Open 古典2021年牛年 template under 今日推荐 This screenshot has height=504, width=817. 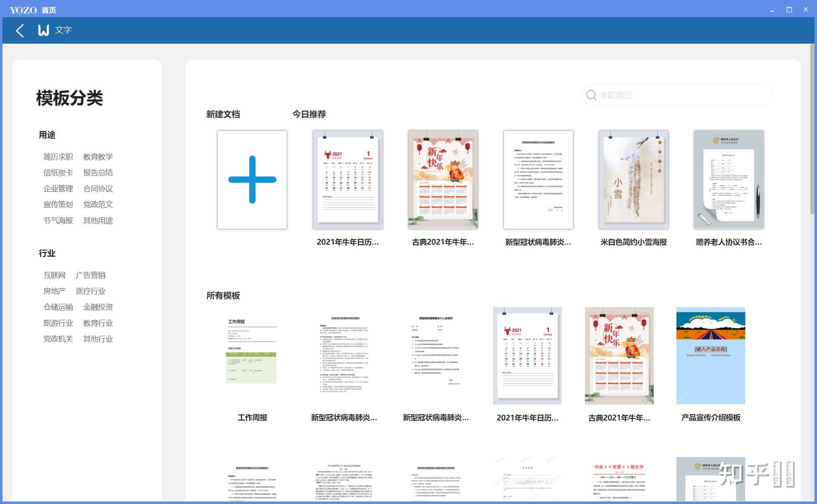tap(443, 180)
